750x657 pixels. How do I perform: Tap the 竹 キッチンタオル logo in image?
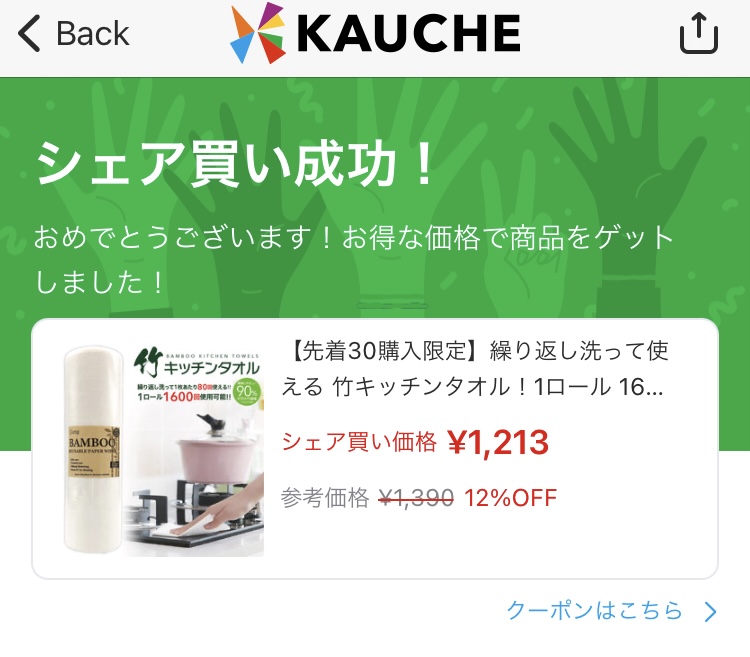pyautogui.click(x=197, y=362)
